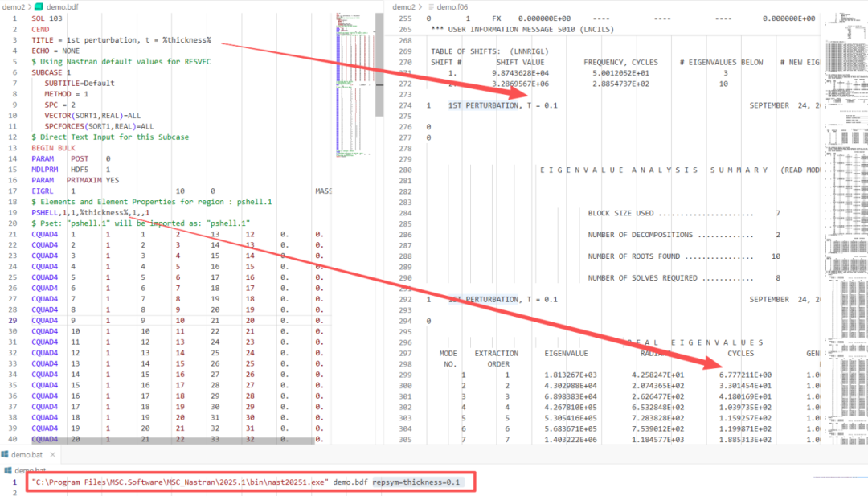Click shift value "9.8743628E+04"
The image size is (868, 496).
[520, 73]
